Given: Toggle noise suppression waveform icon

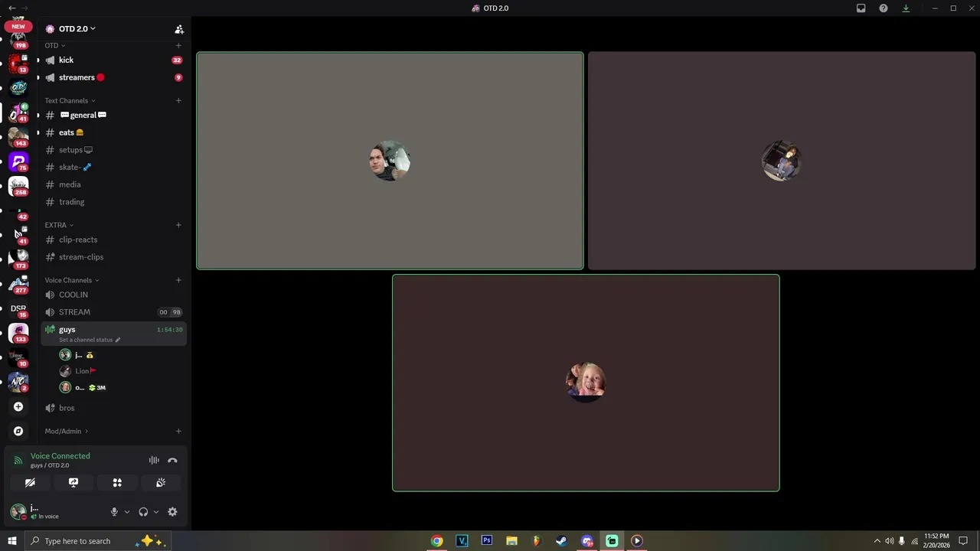Looking at the screenshot, I should (154, 460).
